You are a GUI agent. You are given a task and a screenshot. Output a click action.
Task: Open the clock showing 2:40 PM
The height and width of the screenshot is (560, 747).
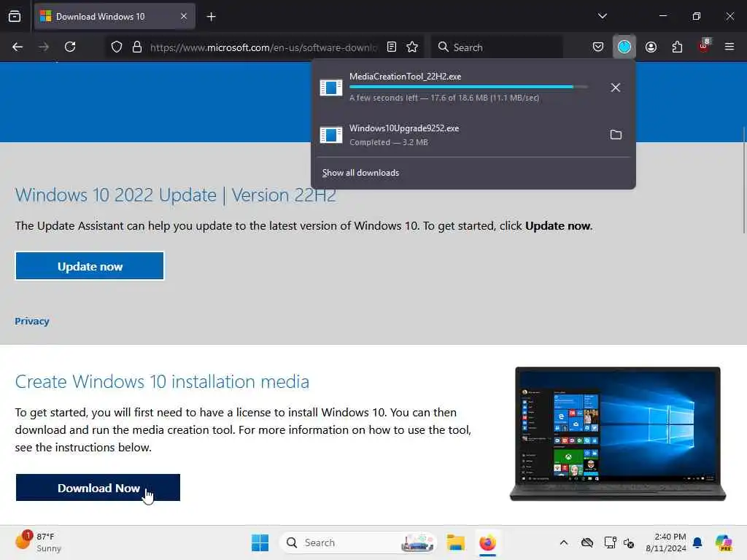coord(665,542)
